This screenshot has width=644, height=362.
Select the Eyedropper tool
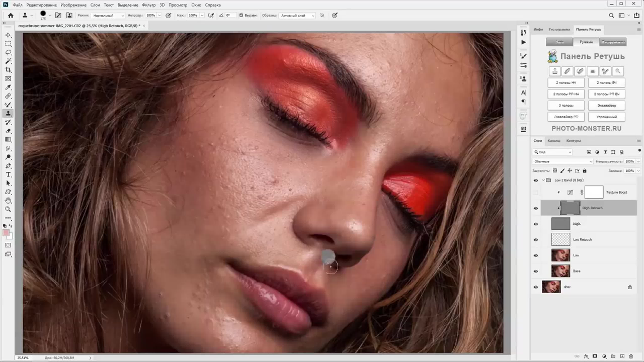tap(8, 87)
